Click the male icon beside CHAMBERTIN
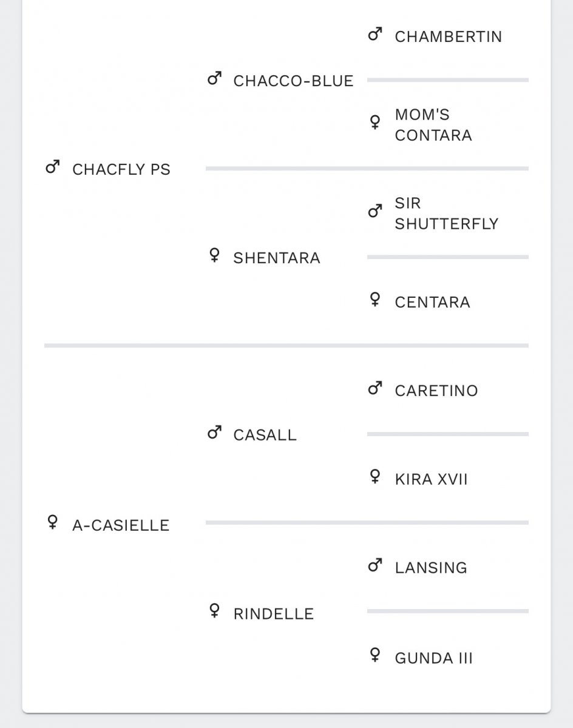The height and width of the screenshot is (728, 573). [375, 35]
